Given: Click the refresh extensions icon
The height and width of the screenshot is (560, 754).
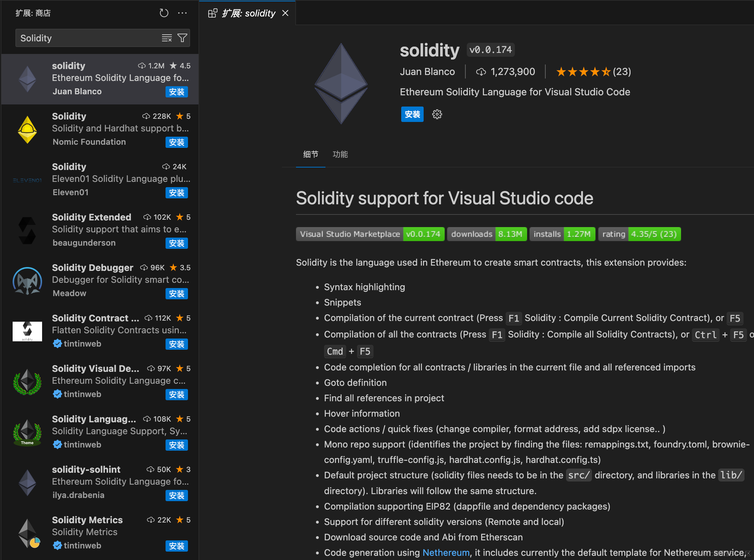Looking at the screenshot, I should pyautogui.click(x=164, y=13).
